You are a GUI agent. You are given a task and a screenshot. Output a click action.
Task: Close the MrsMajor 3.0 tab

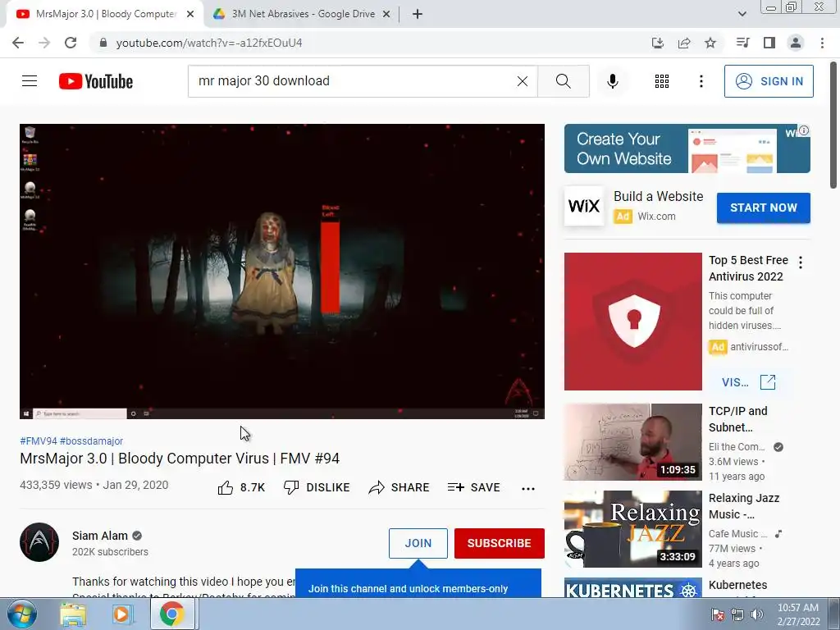pos(190,14)
